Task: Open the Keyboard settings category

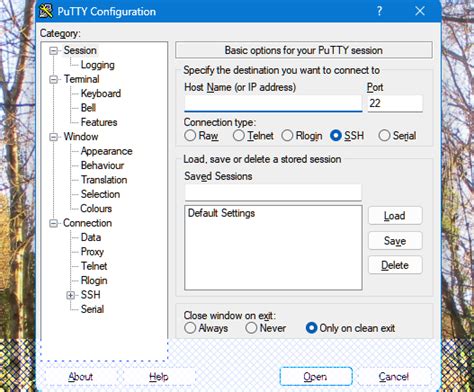Action: (101, 93)
